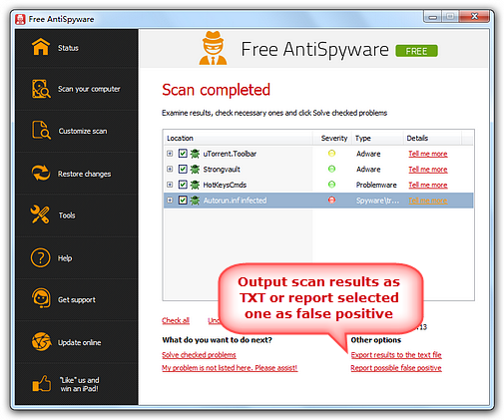Click Export results to the text file

click(396, 355)
